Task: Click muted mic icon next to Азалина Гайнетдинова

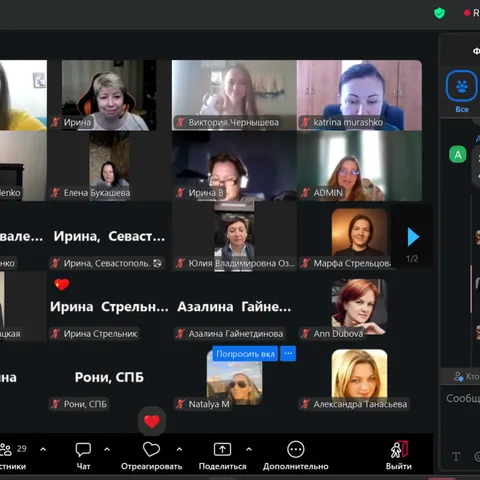Action: [x=180, y=333]
